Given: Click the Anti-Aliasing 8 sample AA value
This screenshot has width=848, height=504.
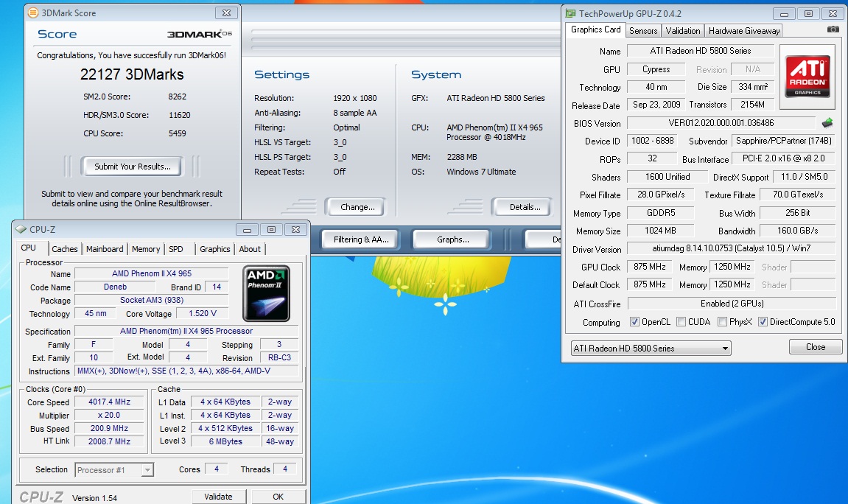Looking at the screenshot, I should tap(355, 113).
